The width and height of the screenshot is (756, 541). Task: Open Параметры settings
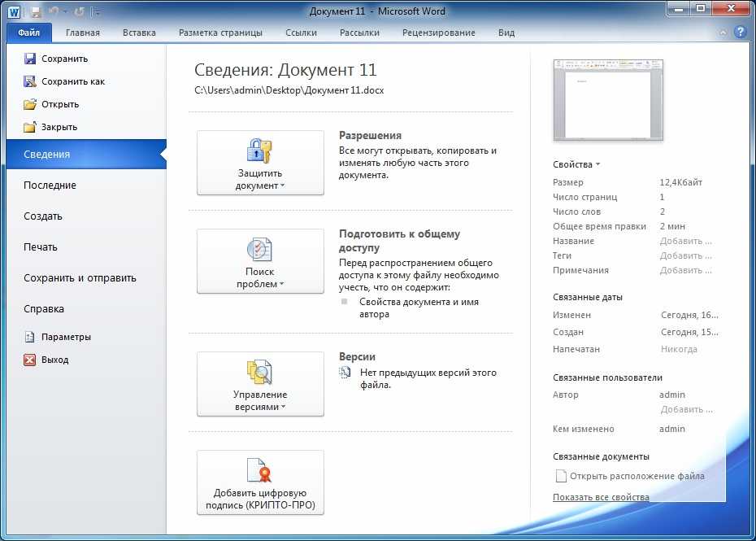(x=66, y=337)
